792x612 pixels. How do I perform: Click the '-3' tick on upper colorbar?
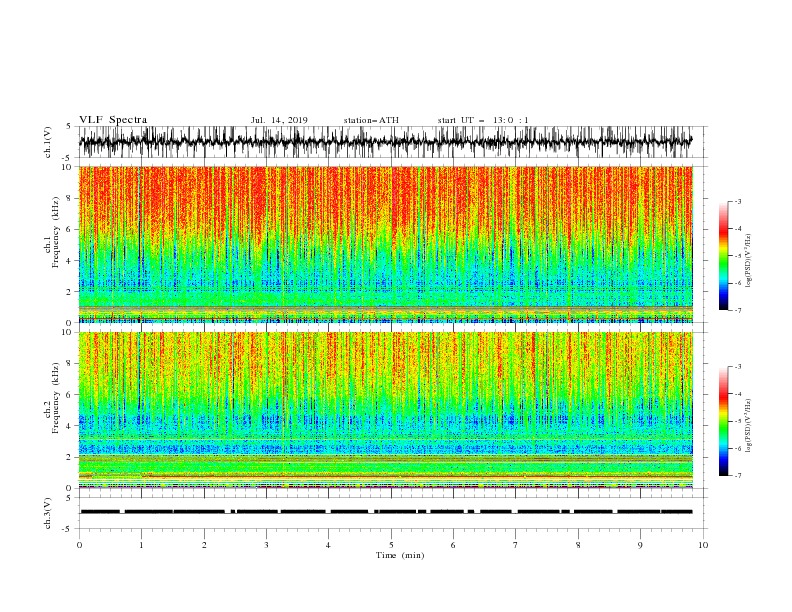[x=738, y=201]
